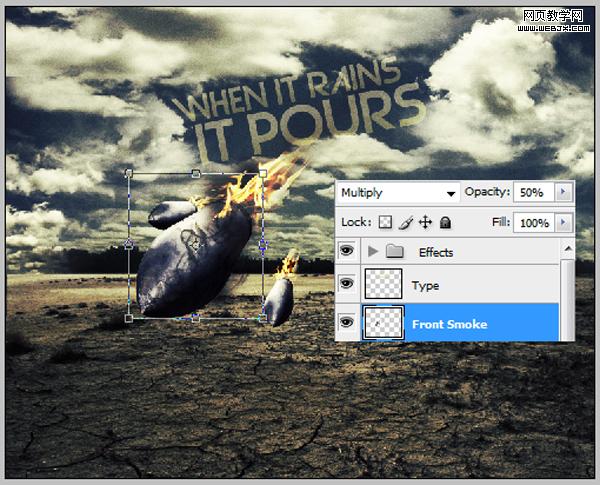Screen dimensions: 600x485
Task: Click the transform center reference point
Action: pos(196,245)
